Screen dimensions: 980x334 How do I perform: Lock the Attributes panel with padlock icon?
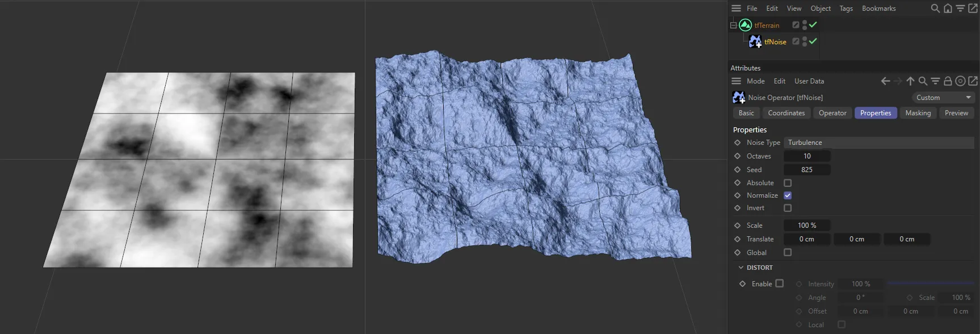click(948, 81)
